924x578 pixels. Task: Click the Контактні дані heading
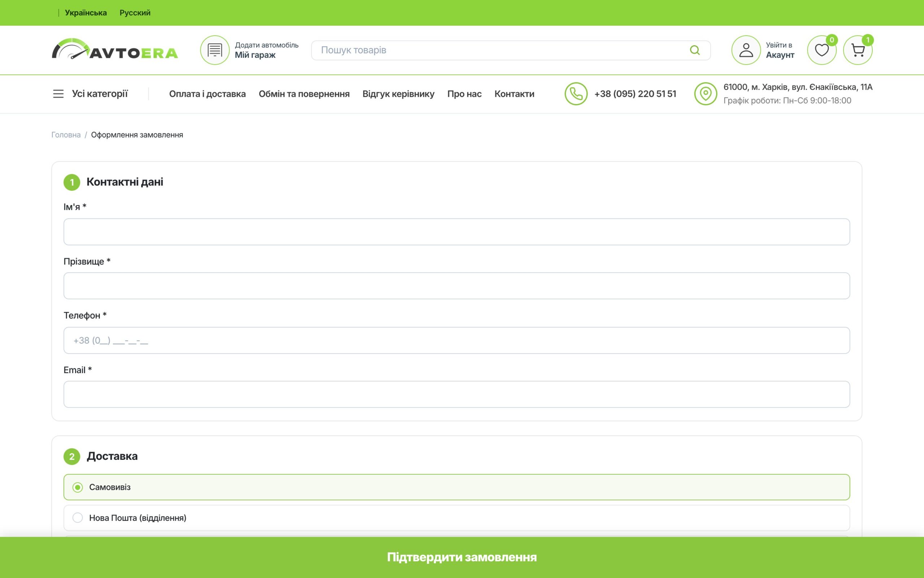tap(125, 182)
